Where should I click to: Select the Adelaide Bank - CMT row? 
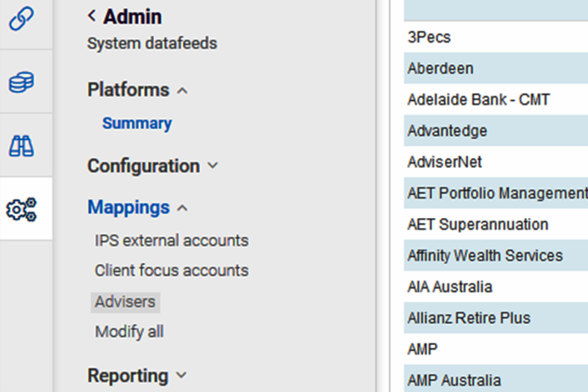coord(495,99)
